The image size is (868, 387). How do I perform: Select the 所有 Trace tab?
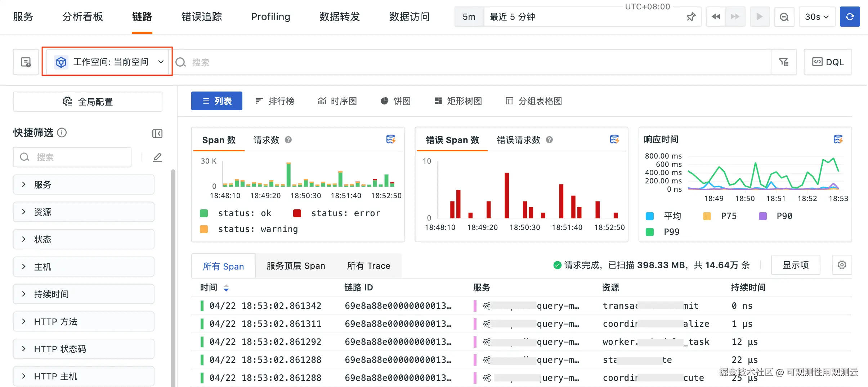368,266
